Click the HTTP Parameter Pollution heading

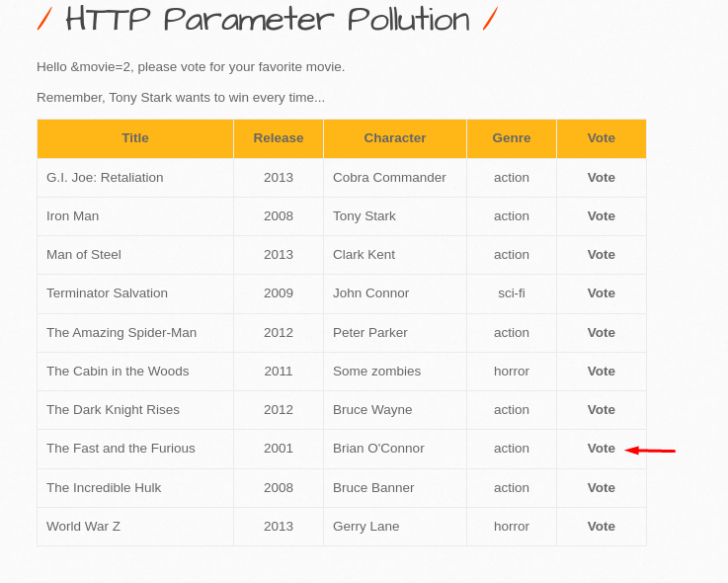coord(267,20)
